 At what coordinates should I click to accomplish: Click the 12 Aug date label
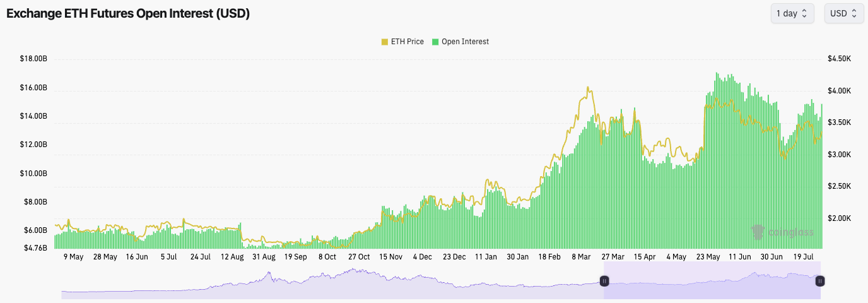(232, 257)
